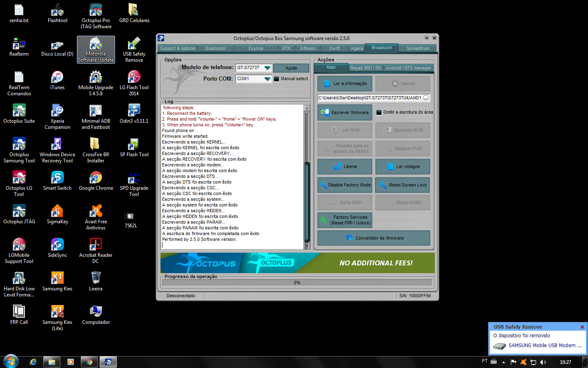Click the Log text output area

[x=233, y=177]
